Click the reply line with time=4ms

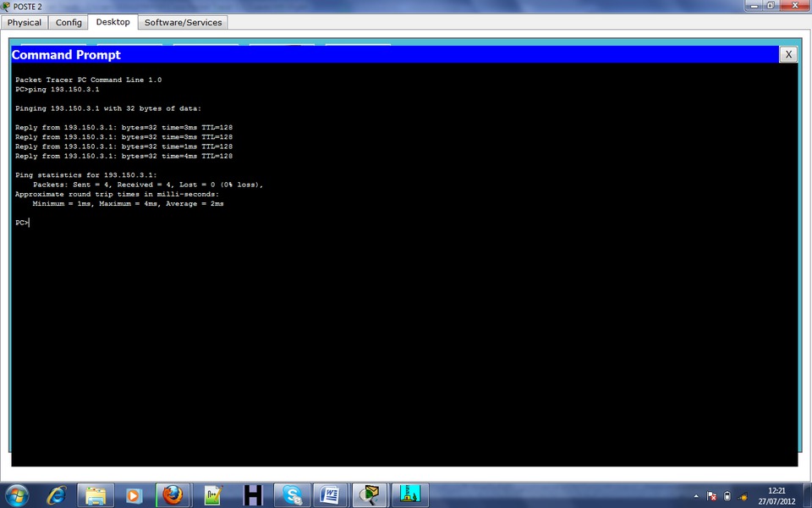coord(123,156)
